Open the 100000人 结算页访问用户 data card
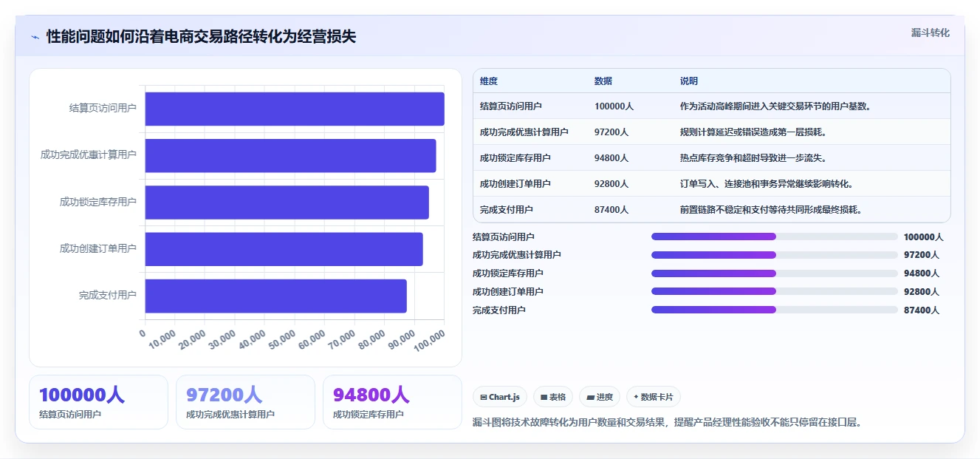Image resolution: width=980 pixels, height=459 pixels. pos(98,402)
